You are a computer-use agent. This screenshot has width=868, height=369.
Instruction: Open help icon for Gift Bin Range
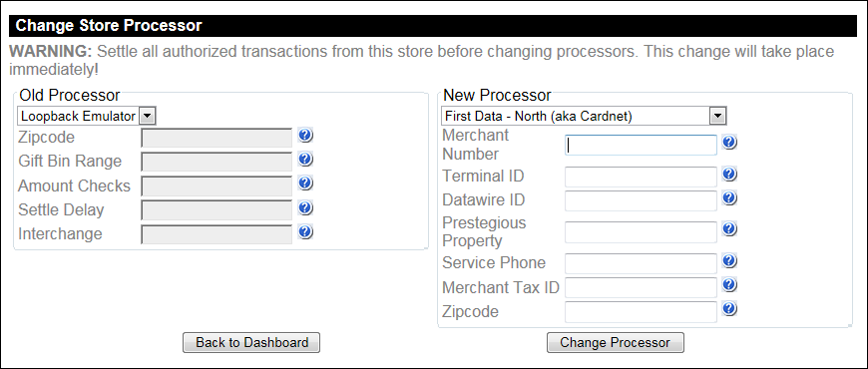(305, 159)
